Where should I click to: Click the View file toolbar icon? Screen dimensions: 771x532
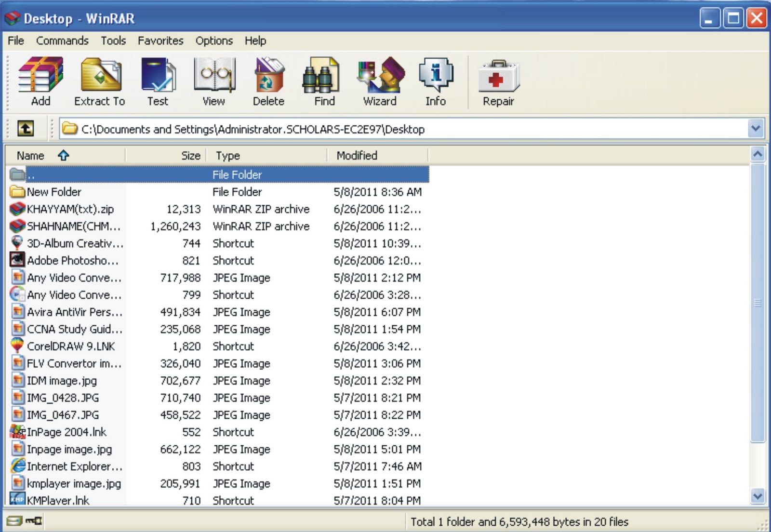click(x=214, y=81)
